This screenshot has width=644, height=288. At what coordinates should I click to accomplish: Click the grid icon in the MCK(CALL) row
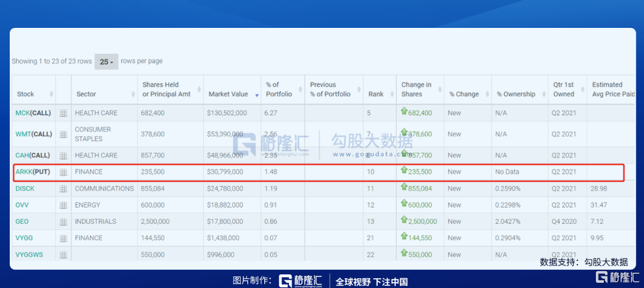pos(63,113)
